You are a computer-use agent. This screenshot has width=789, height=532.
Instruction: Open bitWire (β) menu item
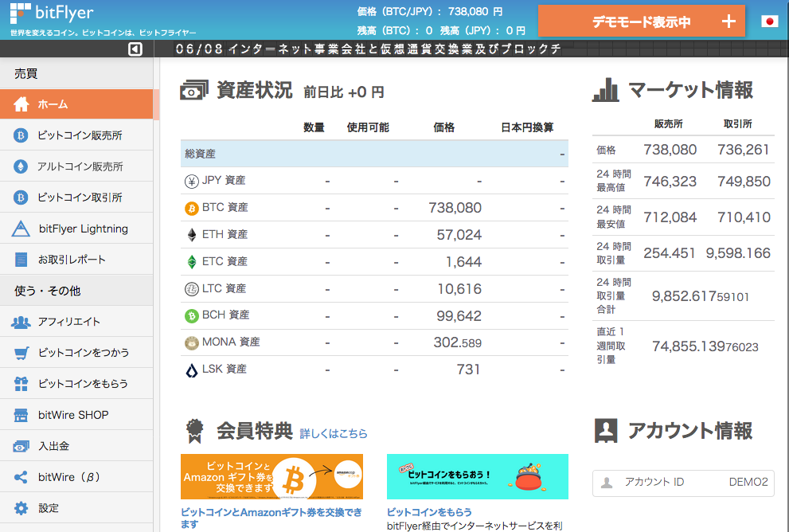click(76, 477)
